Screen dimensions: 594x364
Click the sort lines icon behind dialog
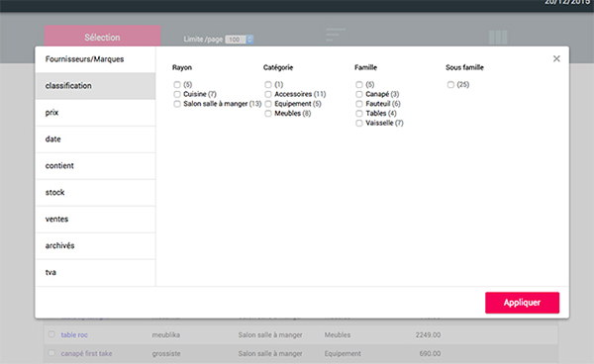pyautogui.click(x=336, y=35)
